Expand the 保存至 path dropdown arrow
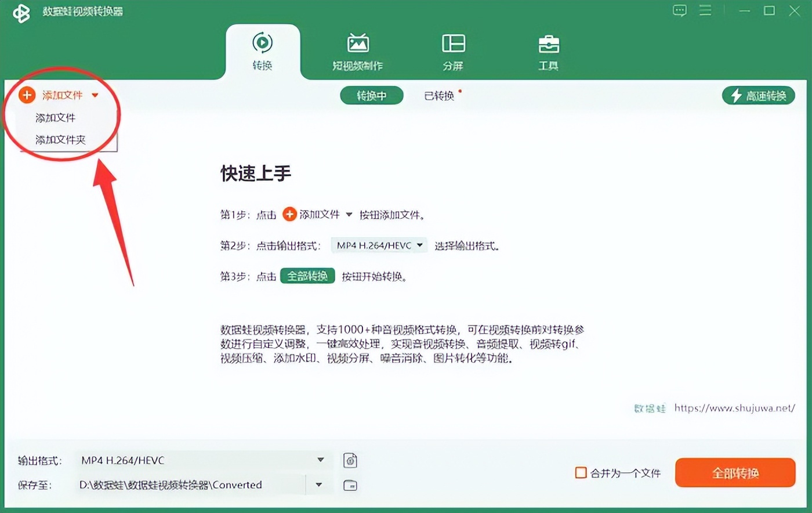 pyautogui.click(x=318, y=485)
